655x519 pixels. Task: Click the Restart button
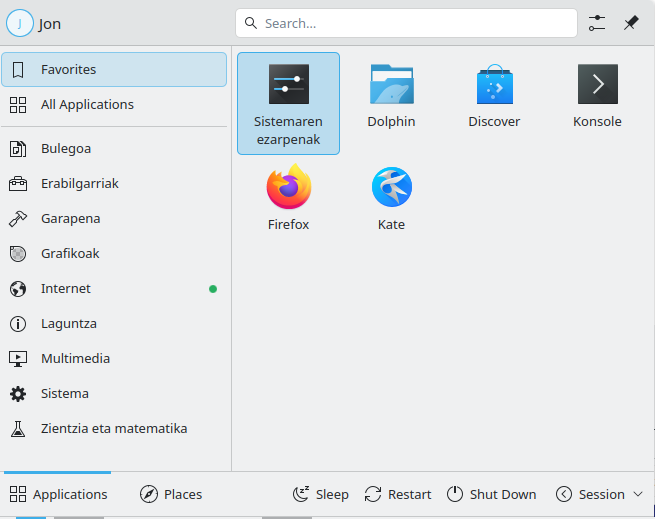click(x=398, y=494)
